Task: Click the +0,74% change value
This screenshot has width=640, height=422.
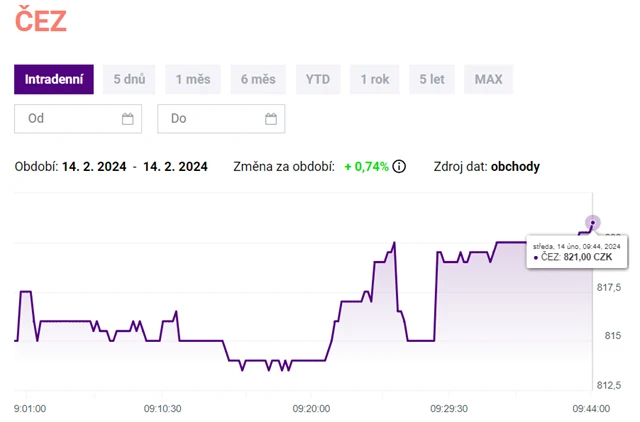Action: [x=366, y=166]
